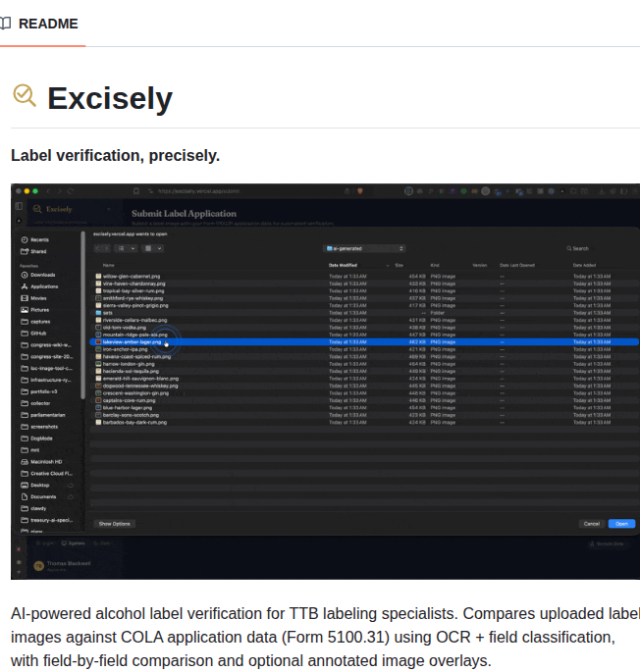Click the Excisely heading text
This screenshot has height=672, width=640.
point(110,98)
